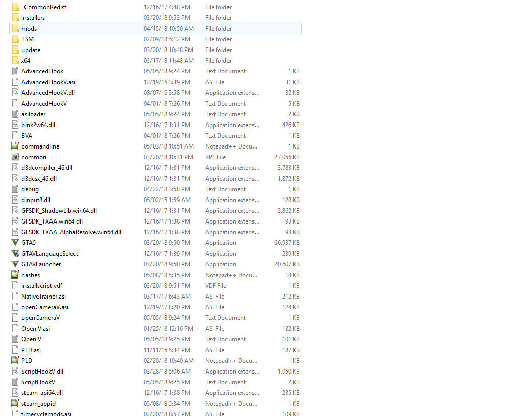This screenshot has width=531, height=420.
Task: Click the dinput8.dll file icon
Action: coord(15,200)
